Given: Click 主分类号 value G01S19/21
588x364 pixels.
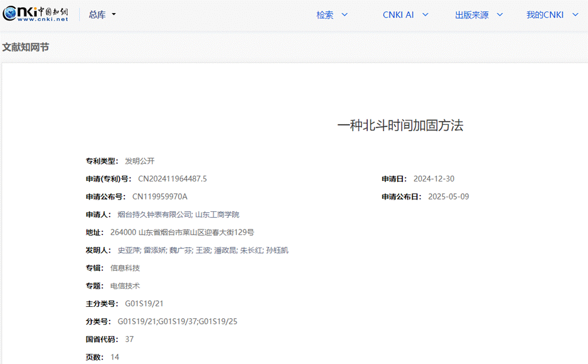Looking at the screenshot, I should (144, 304).
